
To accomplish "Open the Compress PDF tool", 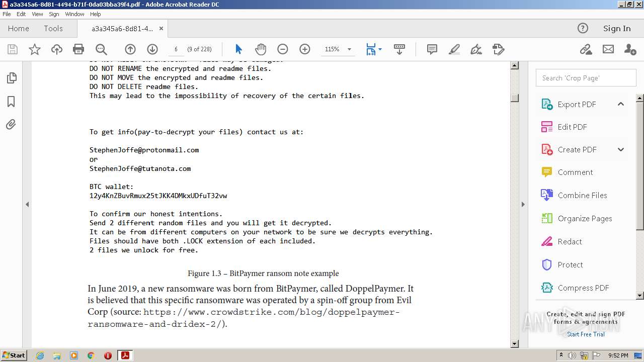I will click(x=583, y=288).
